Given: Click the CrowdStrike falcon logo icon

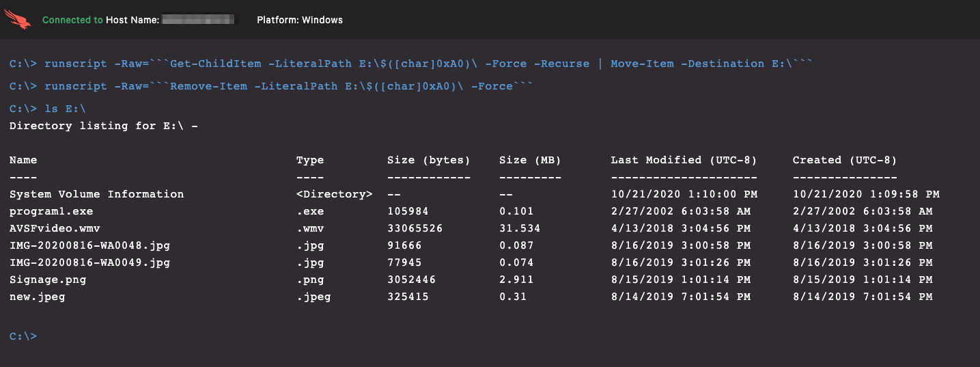Looking at the screenshot, I should (x=18, y=20).
